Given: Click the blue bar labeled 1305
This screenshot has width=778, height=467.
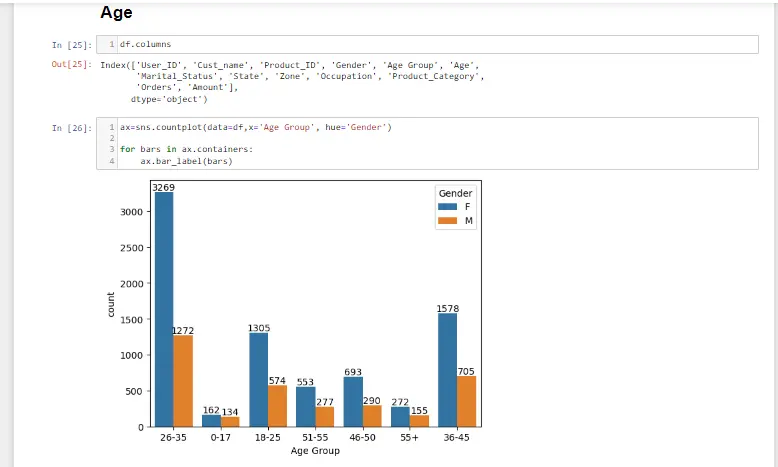Looking at the screenshot, I should click(x=258, y=380).
